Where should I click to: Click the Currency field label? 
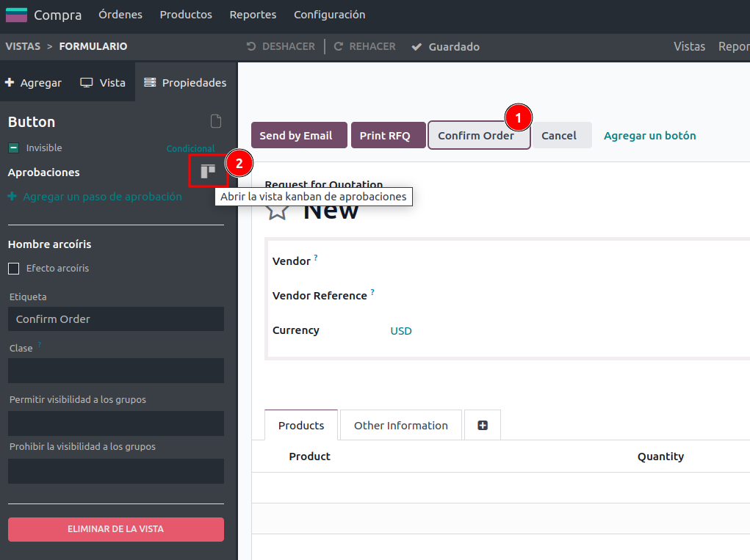295,330
